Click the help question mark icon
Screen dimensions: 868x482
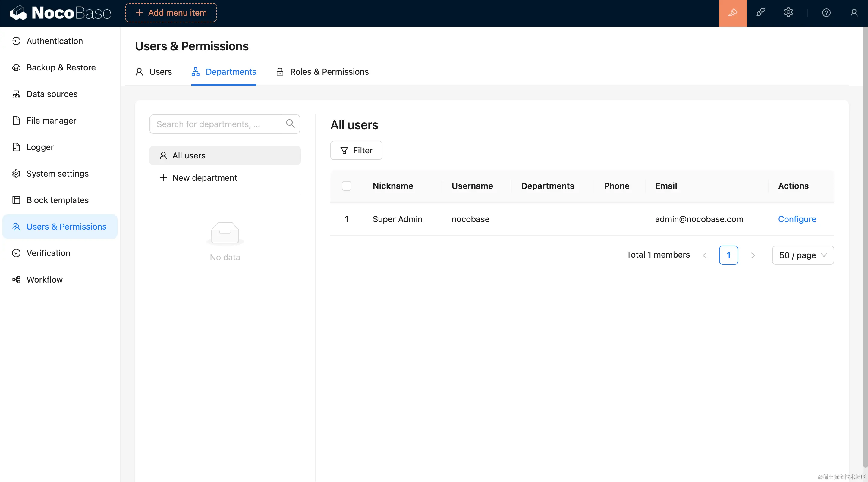click(826, 13)
